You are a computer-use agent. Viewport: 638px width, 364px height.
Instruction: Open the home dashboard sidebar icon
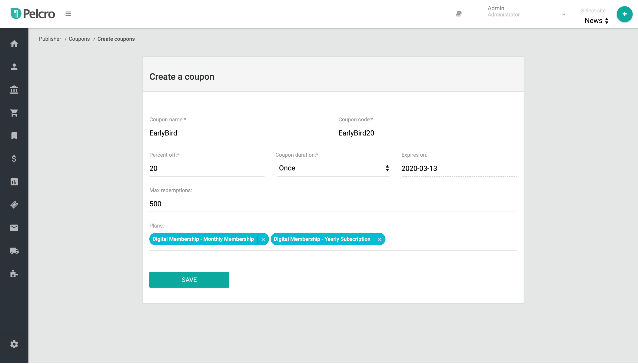pos(14,44)
